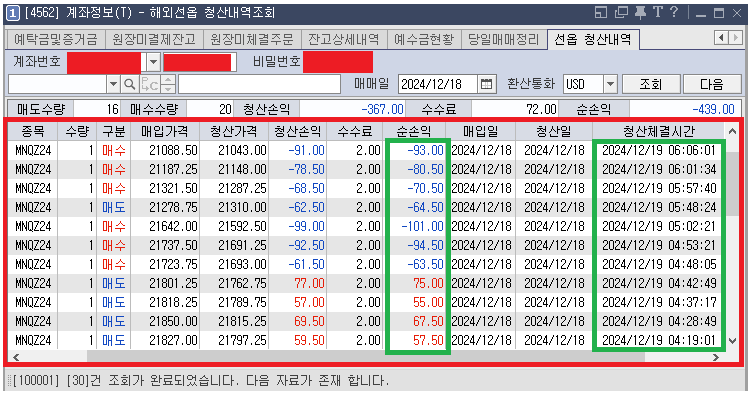Image resolution: width=751 pixels, height=396 pixels.
Task: Click the 'T' font icon in title bar
Action: point(658,12)
